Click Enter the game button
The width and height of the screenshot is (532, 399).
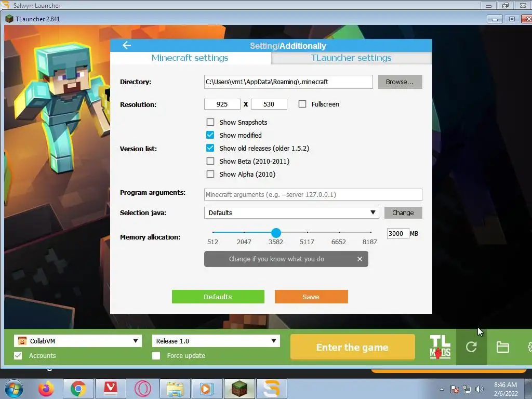point(353,347)
